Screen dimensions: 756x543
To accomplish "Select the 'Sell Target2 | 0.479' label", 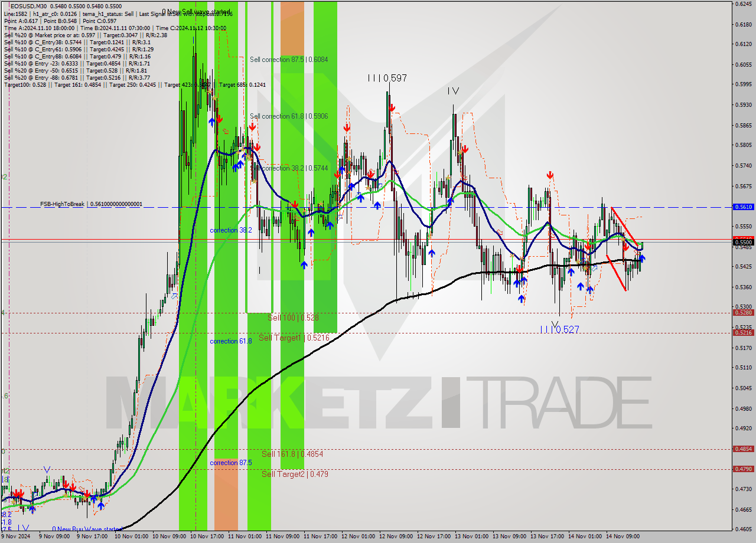I will (x=295, y=474).
